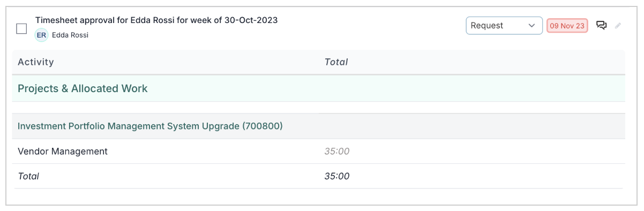644x211 pixels.
Task: Click the 09 Nov 23 due date badge
Action: pos(567,26)
